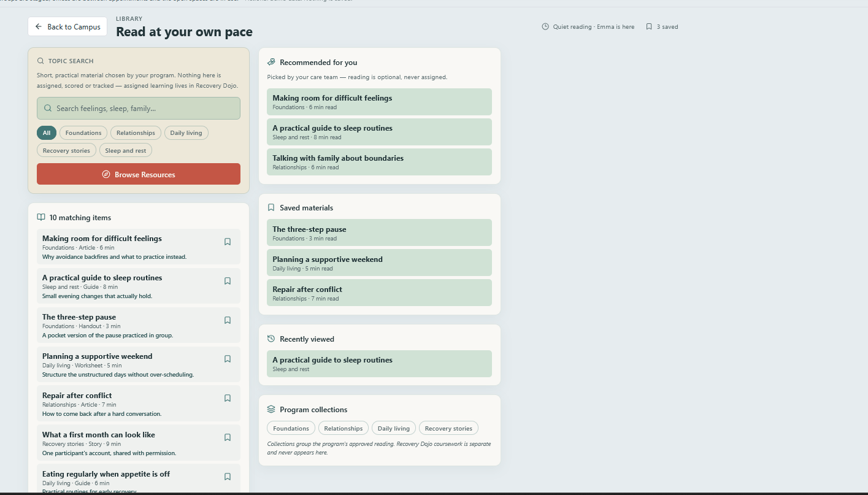Open 'The three-step pause' in matching items
Screen dimensions: 868x495
(139, 325)
